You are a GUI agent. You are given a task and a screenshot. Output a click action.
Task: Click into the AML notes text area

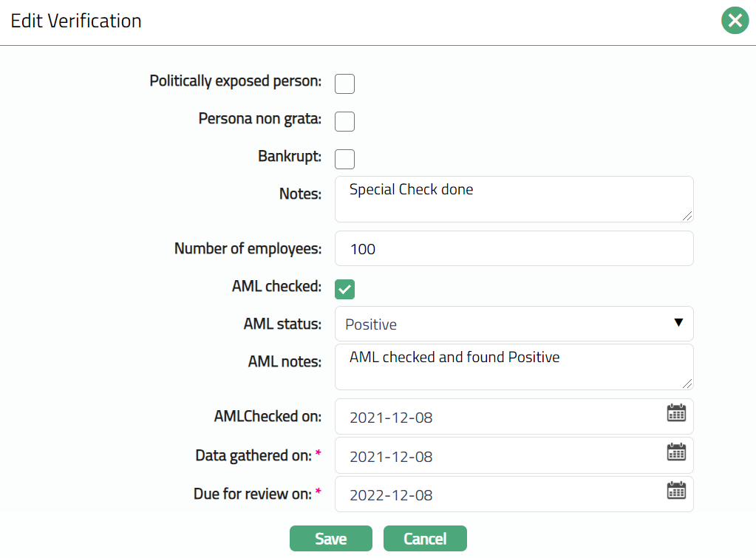pos(514,367)
